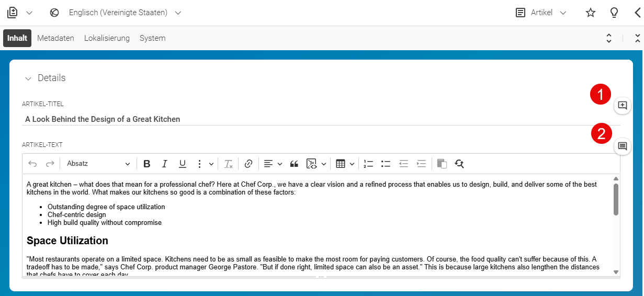This screenshot has height=296, width=644.
Task: Click the Artikel-Titel input field
Action: tap(321, 119)
